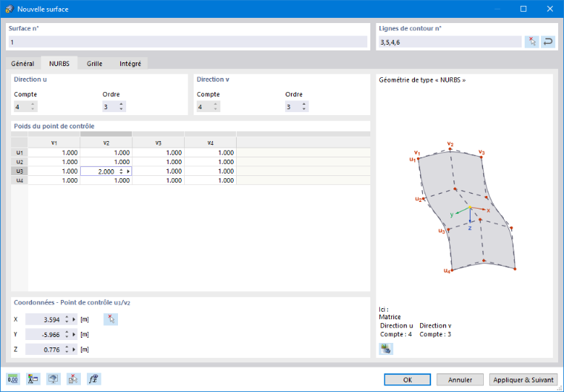Switch to the Général tab

[23, 63]
